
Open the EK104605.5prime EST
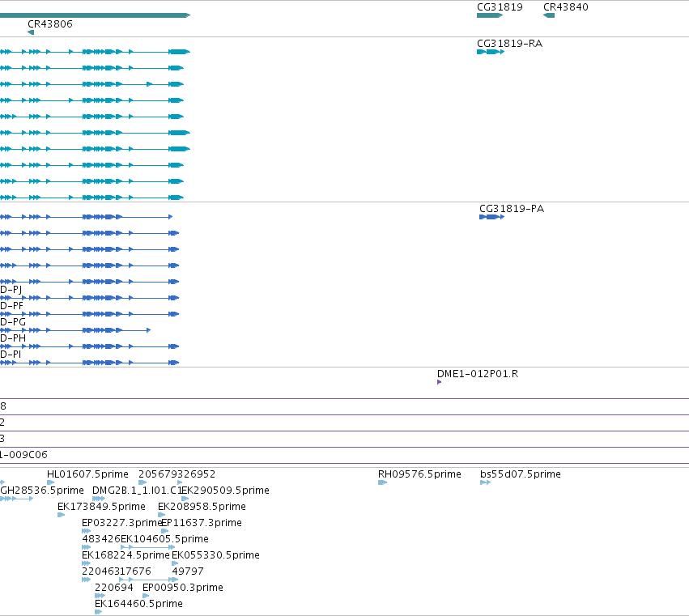coord(147,547)
